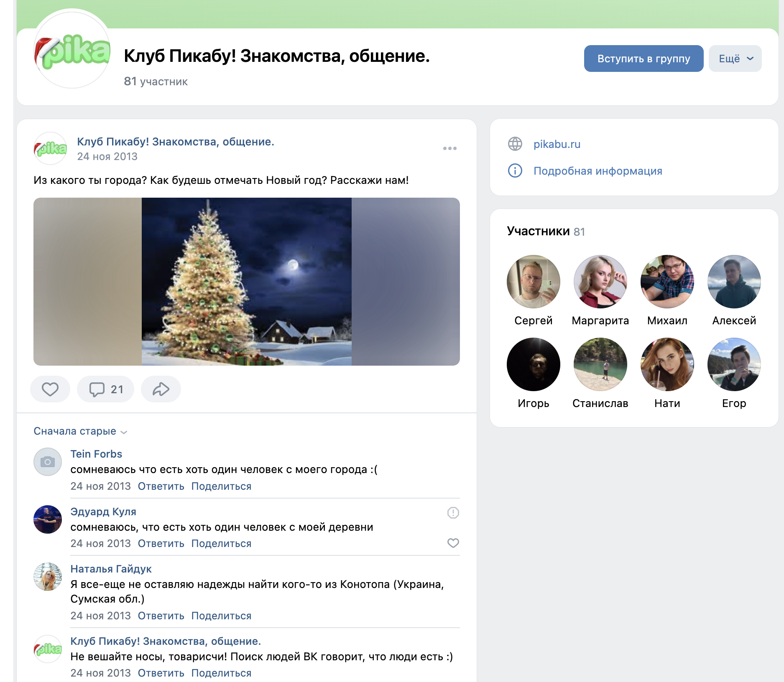Open member Маргарита's profile picture
Screen dimensions: 784x682
coord(600,282)
